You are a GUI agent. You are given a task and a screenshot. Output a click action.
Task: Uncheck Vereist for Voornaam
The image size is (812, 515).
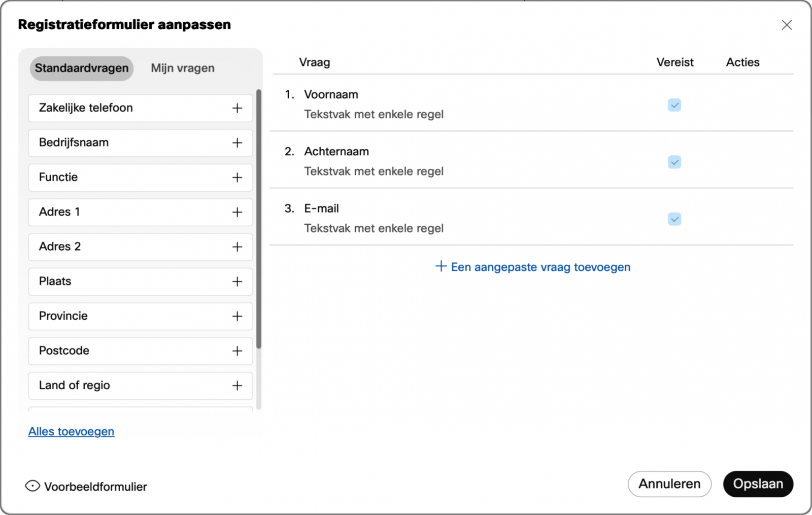point(674,105)
